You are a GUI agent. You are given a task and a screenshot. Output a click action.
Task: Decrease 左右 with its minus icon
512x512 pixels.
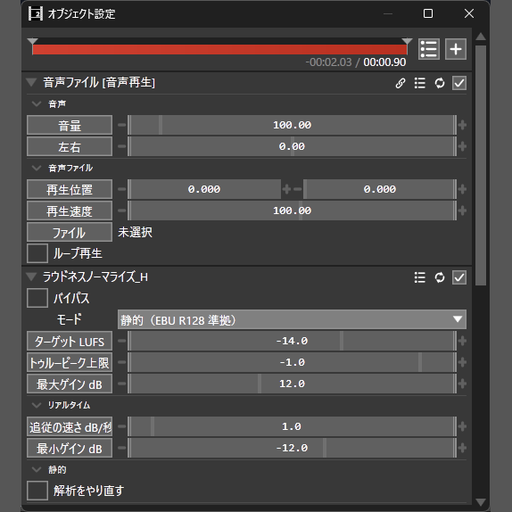click(122, 146)
